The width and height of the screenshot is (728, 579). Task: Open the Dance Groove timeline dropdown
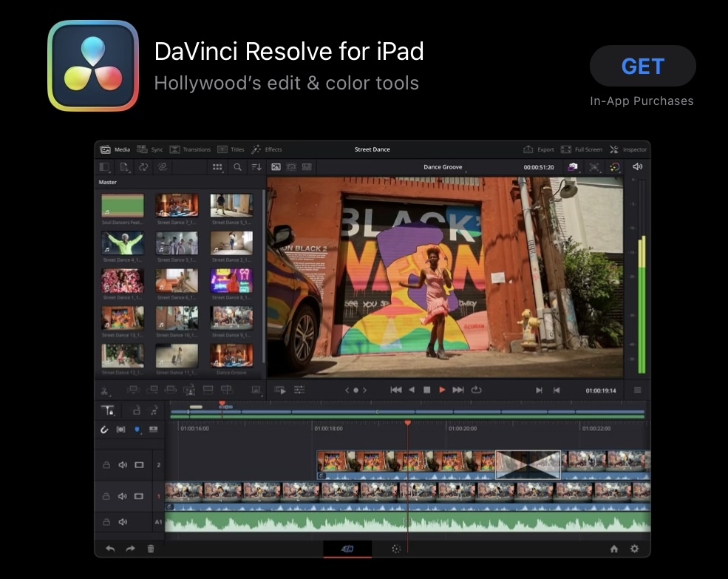tap(445, 167)
